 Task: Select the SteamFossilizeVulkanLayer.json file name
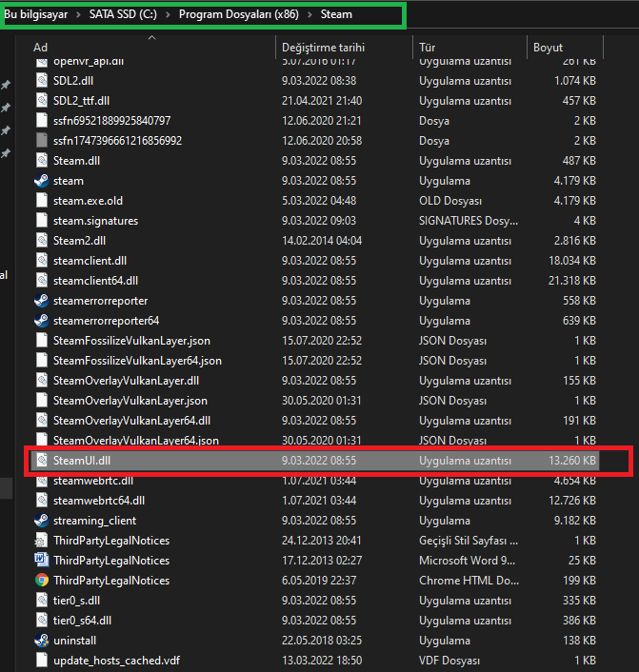pos(131,341)
